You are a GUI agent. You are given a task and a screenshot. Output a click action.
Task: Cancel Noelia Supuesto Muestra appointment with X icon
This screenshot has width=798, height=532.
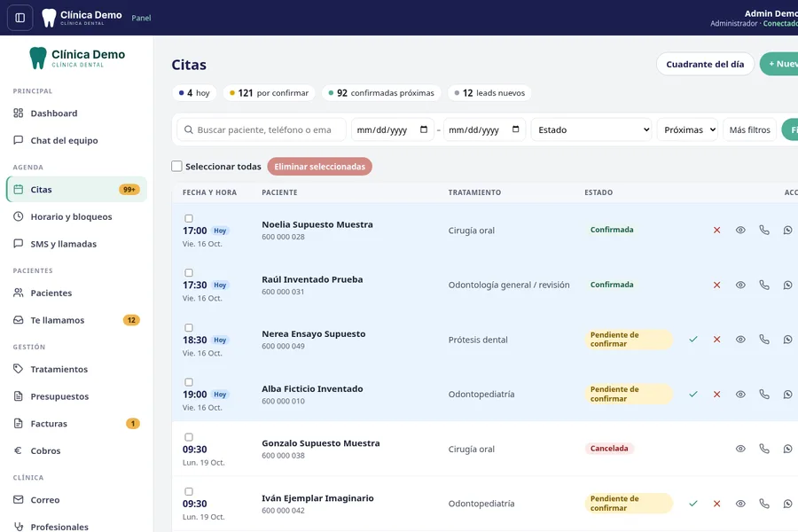pyautogui.click(x=716, y=231)
